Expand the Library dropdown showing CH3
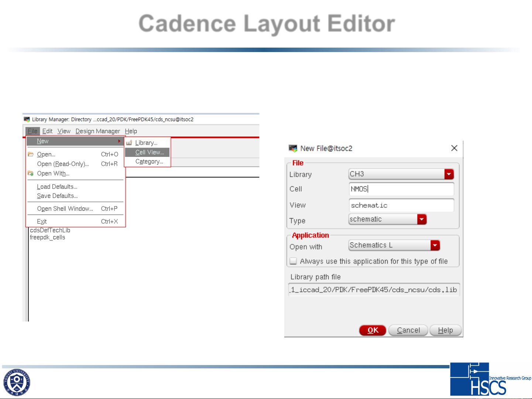Viewport: 532px width, 399px height. (x=449, y=174)
